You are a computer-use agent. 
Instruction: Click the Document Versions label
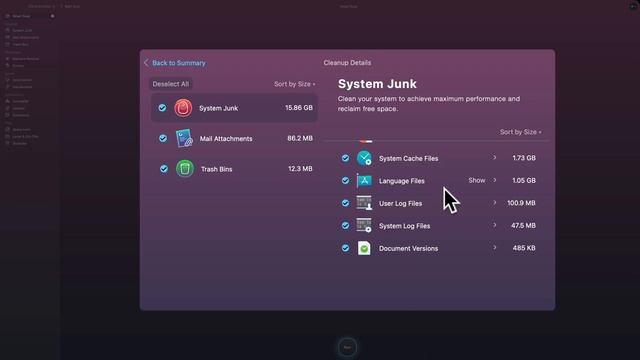click(x=409, y=248)
